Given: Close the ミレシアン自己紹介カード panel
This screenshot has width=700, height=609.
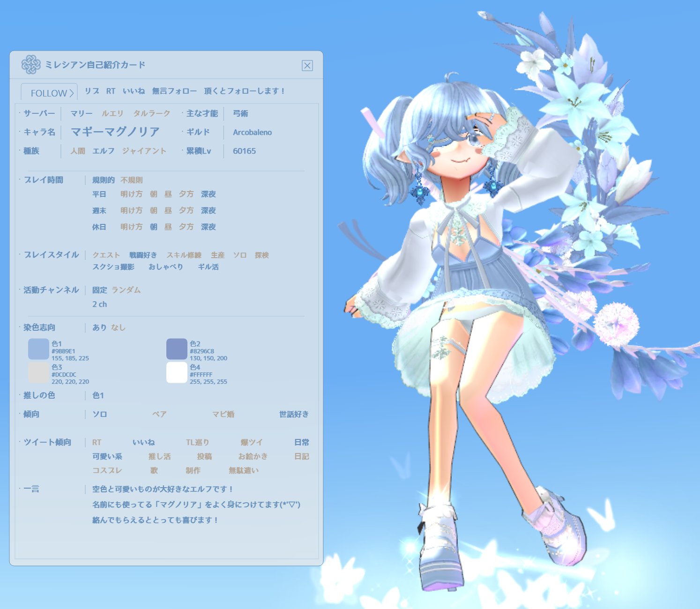Looking at the screenshot, I should pos(307,66).
